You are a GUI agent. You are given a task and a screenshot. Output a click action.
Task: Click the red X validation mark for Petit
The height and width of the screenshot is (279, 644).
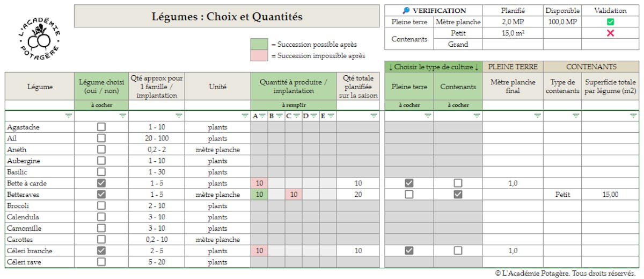pos(610,33)
